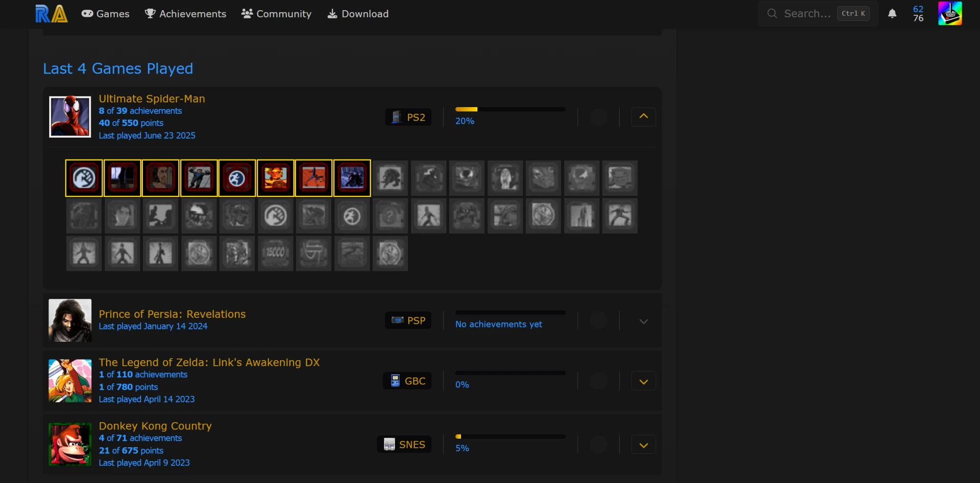The image size is (980, 483).
Task: Open the PS2 console badge
Action: point(408,117)
